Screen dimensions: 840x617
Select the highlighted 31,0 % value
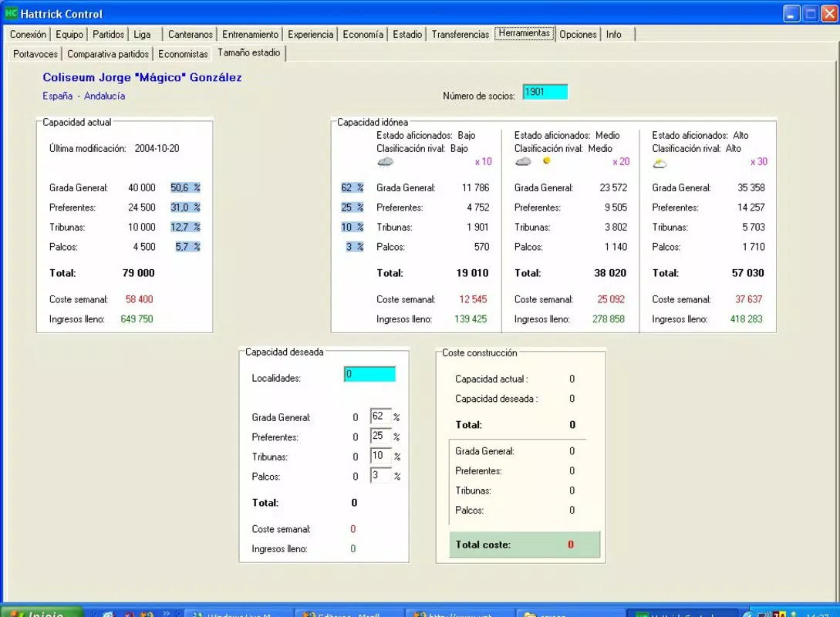pos(185,207)
